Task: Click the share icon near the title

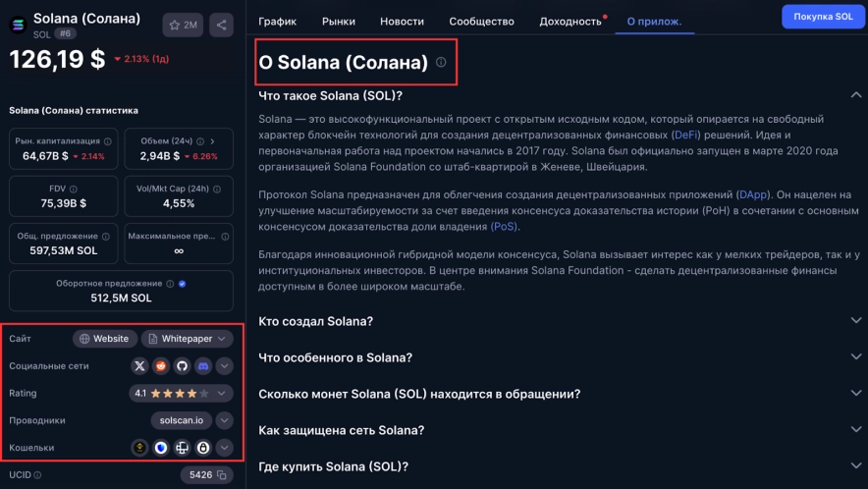Action: tap(221, 25)
